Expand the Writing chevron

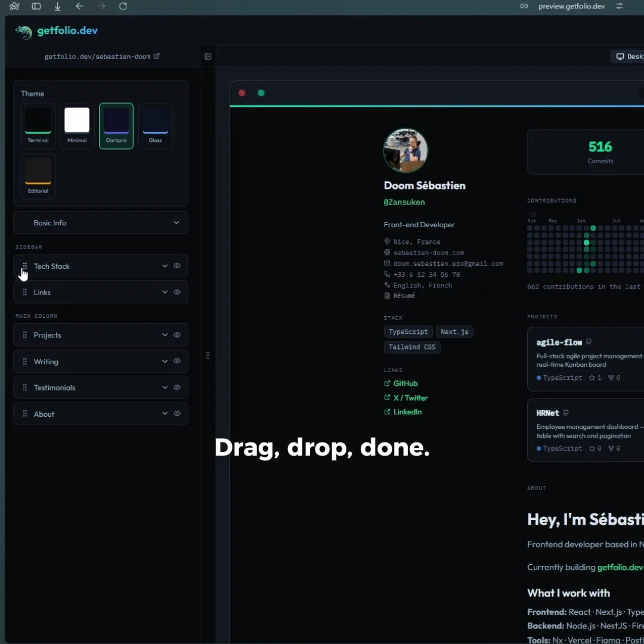click(165, 361)
